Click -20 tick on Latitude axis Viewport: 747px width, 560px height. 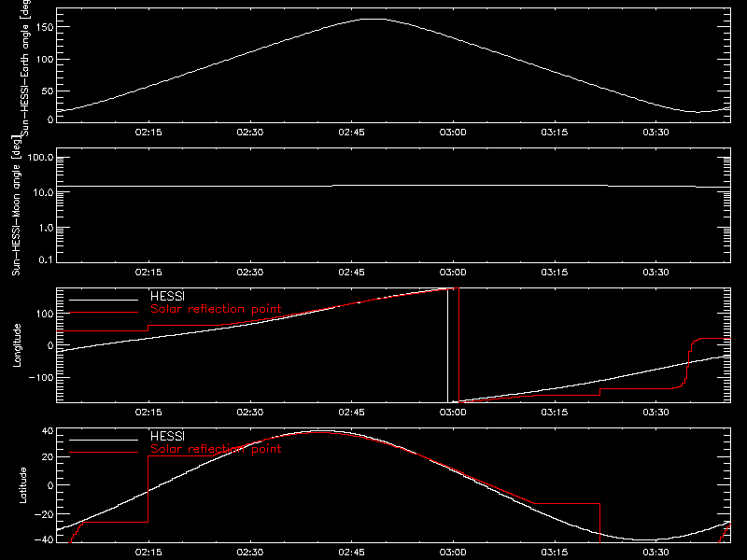(x=44, y=514)
